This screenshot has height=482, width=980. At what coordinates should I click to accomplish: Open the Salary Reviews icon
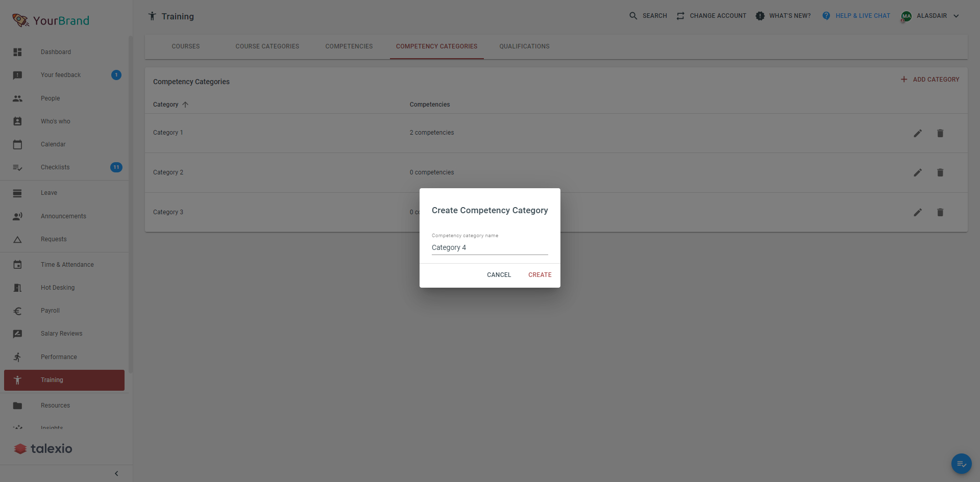pos(17,334)
